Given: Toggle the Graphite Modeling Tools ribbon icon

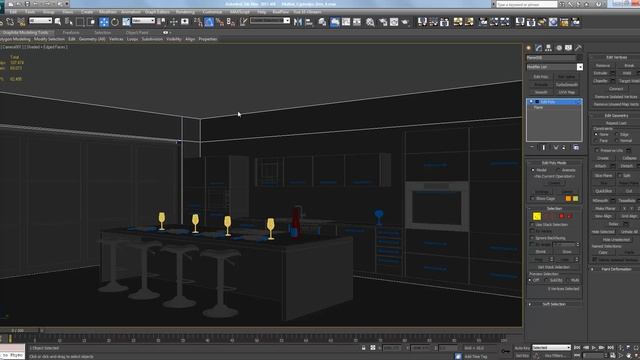Looking at the screenshot, I should coord(335,22).
